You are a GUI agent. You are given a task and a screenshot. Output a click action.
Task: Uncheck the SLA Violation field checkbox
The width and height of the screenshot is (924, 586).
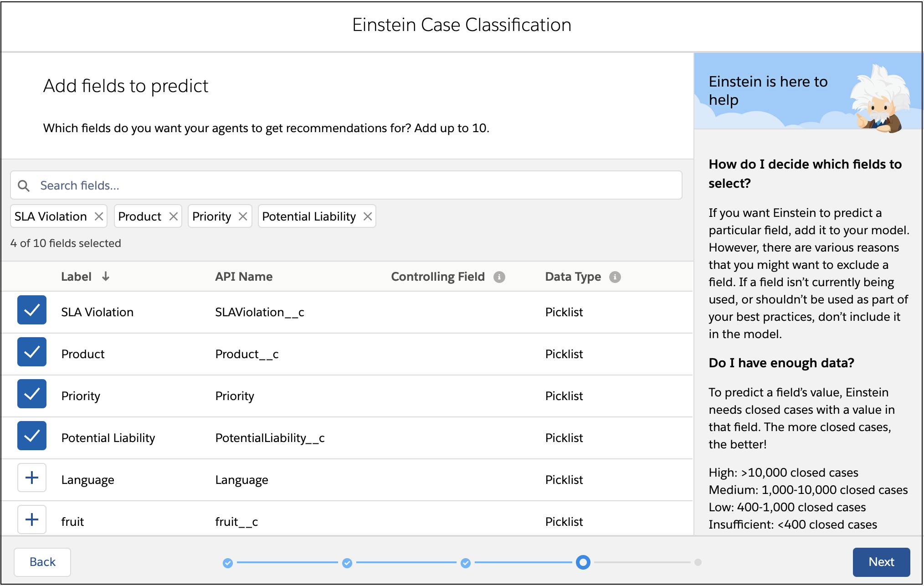pos(32,310)
